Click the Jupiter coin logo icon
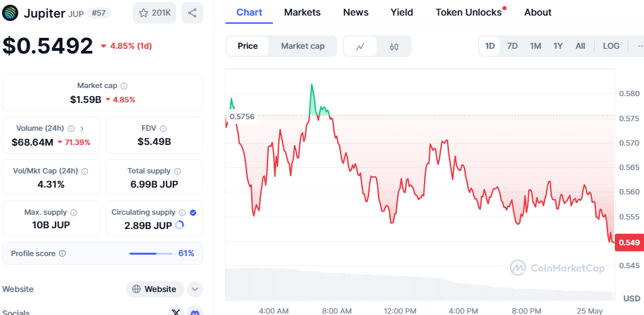Viewport: 644px width, 315px height. (x=10, y=13)
